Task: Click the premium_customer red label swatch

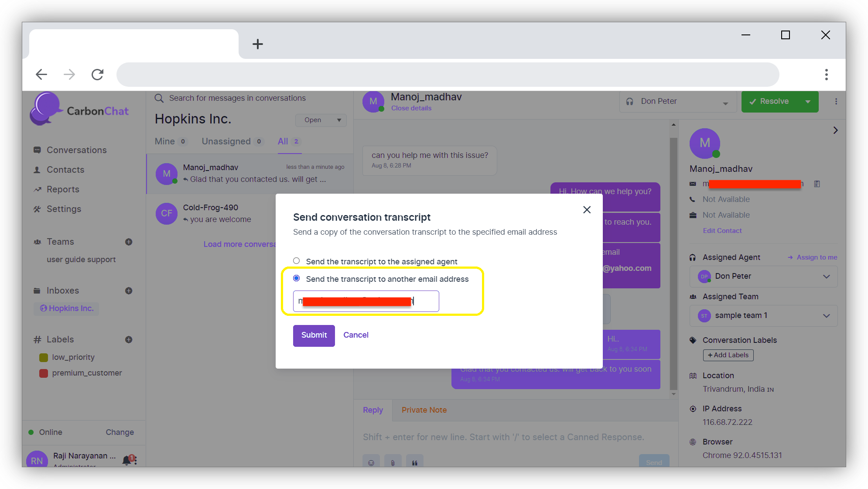Action: (44, 373)
